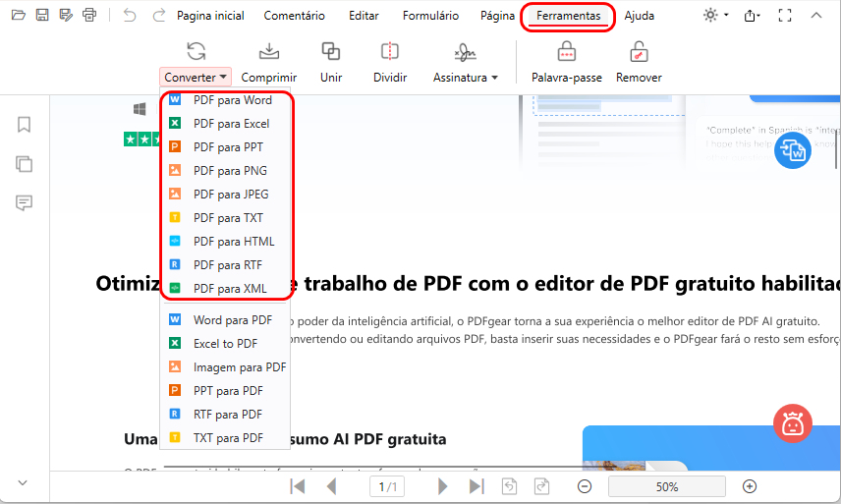This screenshot has width=841, height=504.
Task: Click the 50% zoom level box
Action: click(x=667, y=487)
